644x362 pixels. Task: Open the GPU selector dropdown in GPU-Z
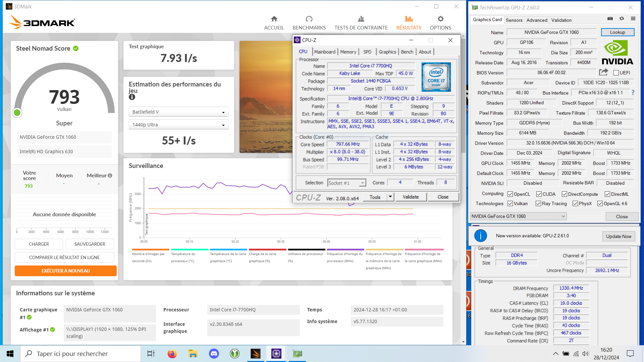pyautogui.click(x=518, y=216)
